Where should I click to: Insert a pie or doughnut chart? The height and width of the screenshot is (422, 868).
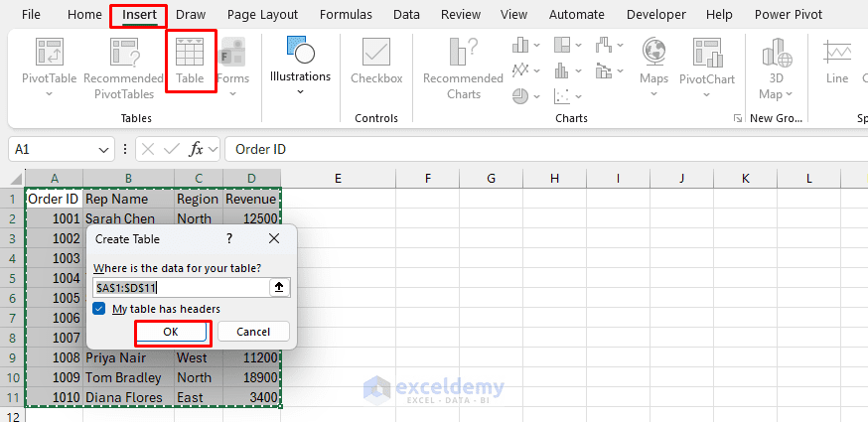[x=520, y=96]
